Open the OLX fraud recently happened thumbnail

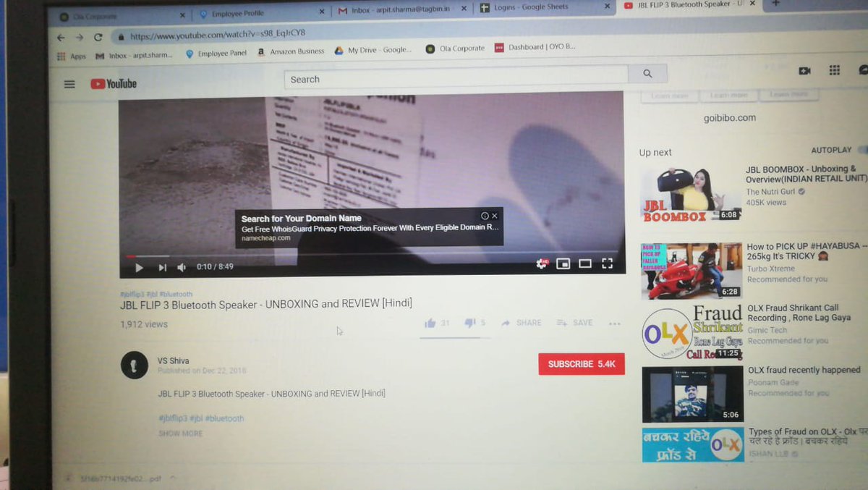click(693, 394)
